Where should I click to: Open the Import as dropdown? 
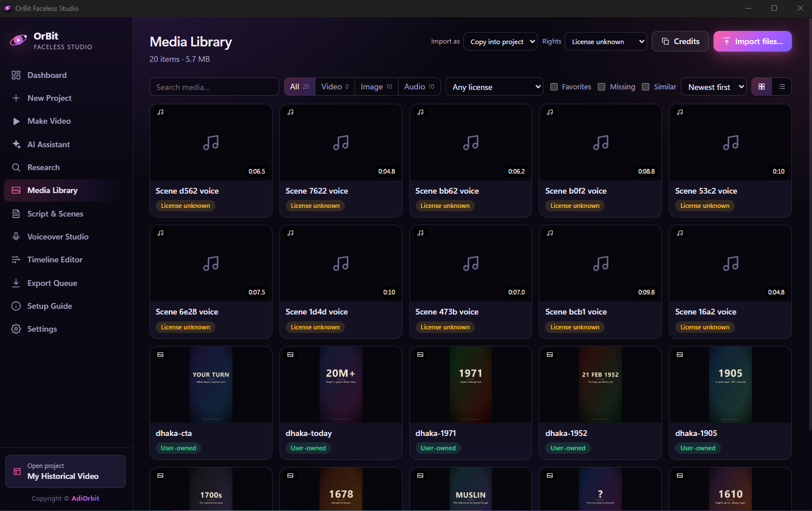pyautogui.click(x=500, y=41)
